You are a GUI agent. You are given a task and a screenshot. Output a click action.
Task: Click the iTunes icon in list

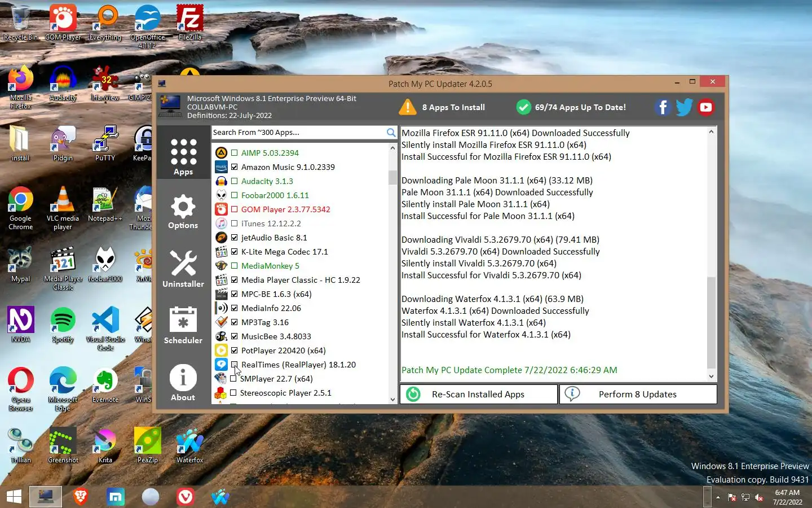tap(221, 224)
